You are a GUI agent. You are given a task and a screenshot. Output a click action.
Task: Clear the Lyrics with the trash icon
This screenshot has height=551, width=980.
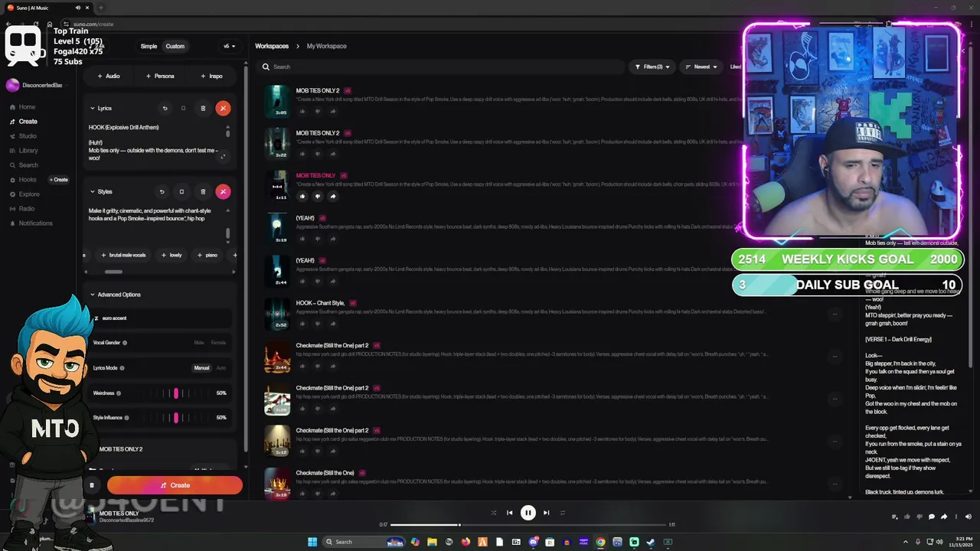(x=203, y=108)
